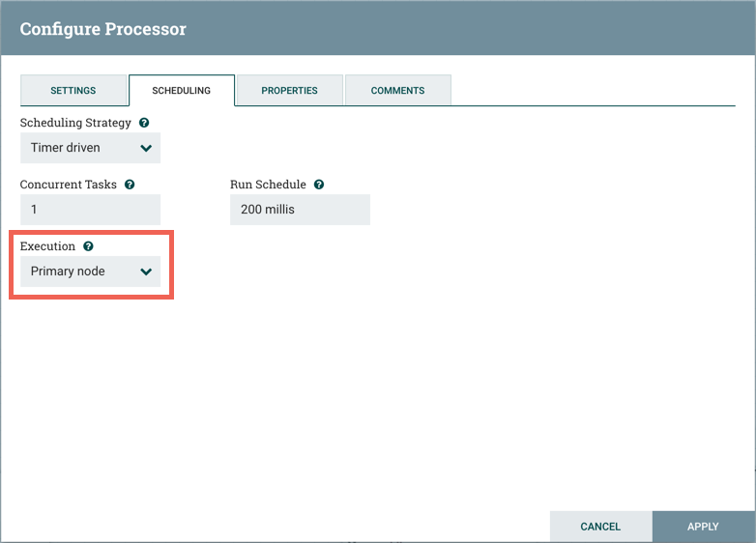Show Concurrent Tasks help tooltip icon
Screen dimensions: 756x543
click(x=130, y=185)
